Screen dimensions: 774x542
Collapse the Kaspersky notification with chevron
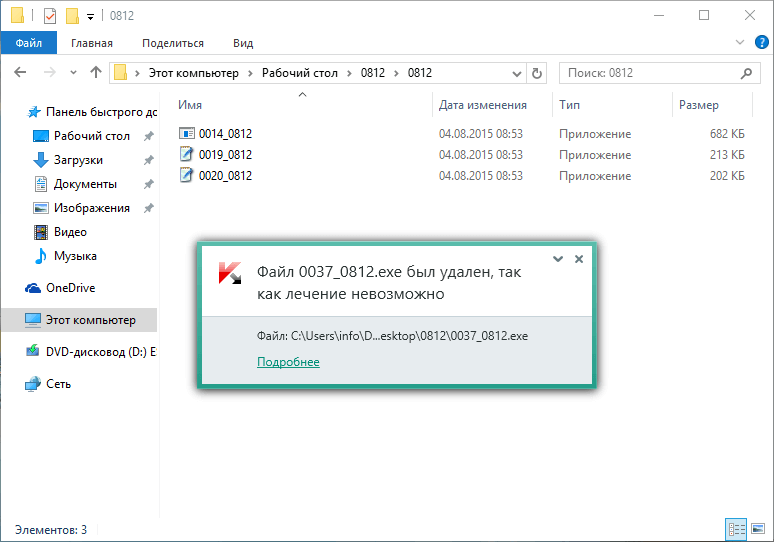click(558, 259)
